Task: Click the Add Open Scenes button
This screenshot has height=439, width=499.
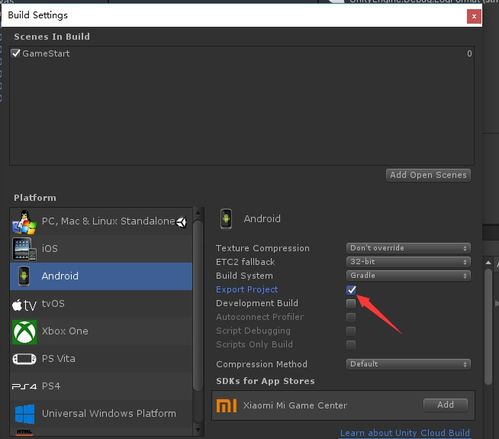Action: (x=428, y=175)
